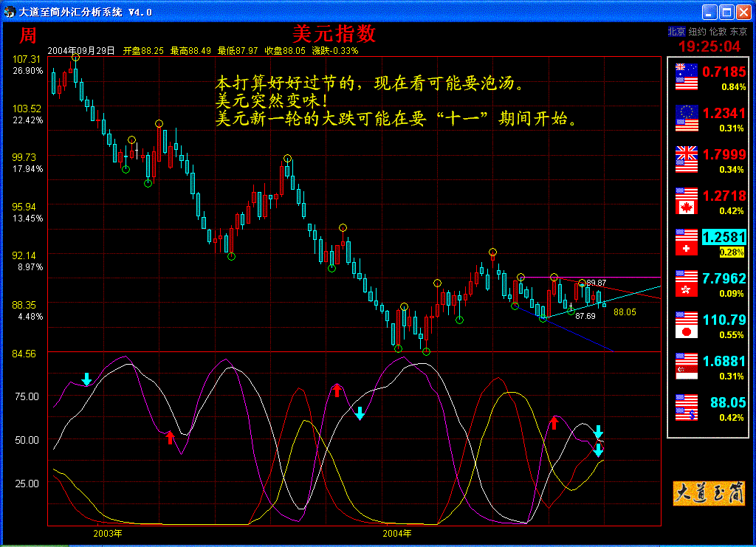Click the USD/JPY flag pair icon

687,325
